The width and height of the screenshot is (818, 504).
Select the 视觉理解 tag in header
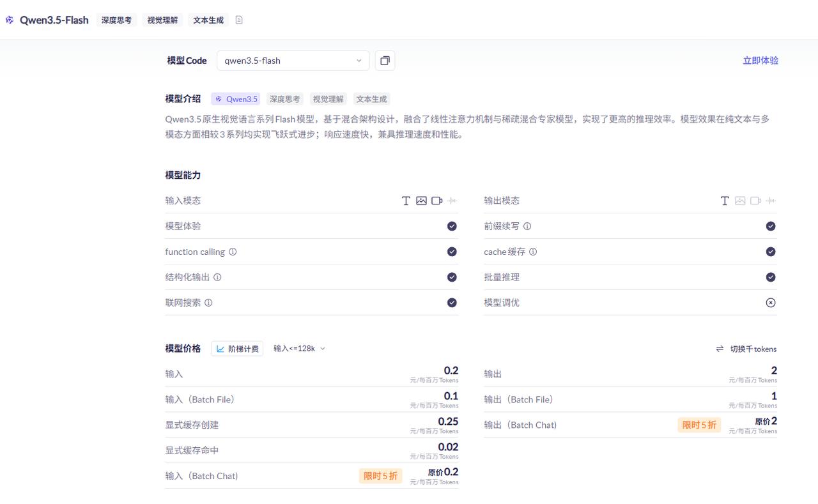(162, 20)
